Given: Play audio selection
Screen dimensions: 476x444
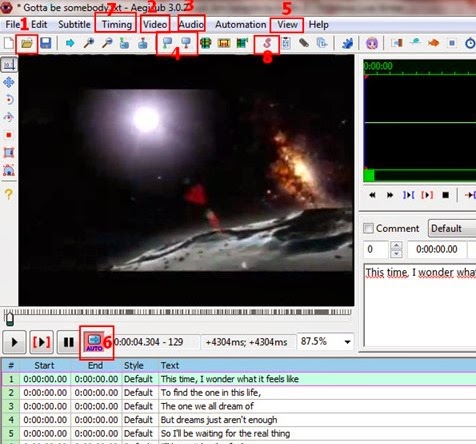Looking at the screenshot, I should 408,195.
